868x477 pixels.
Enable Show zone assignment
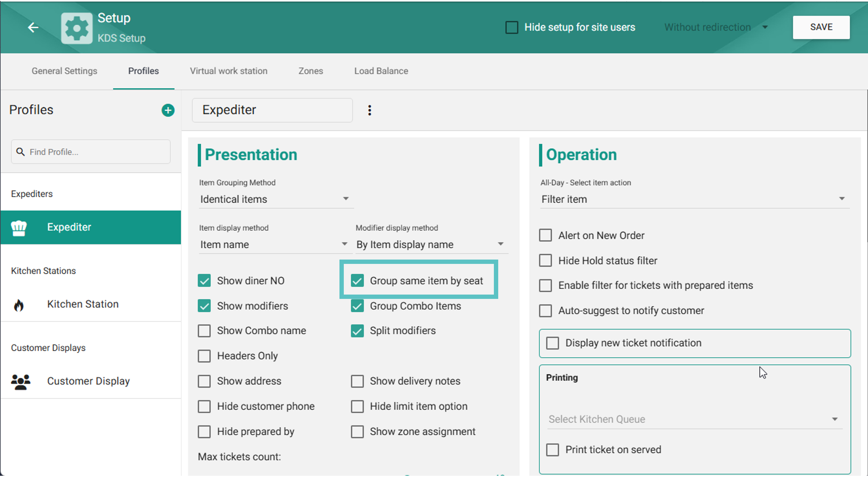357,432
